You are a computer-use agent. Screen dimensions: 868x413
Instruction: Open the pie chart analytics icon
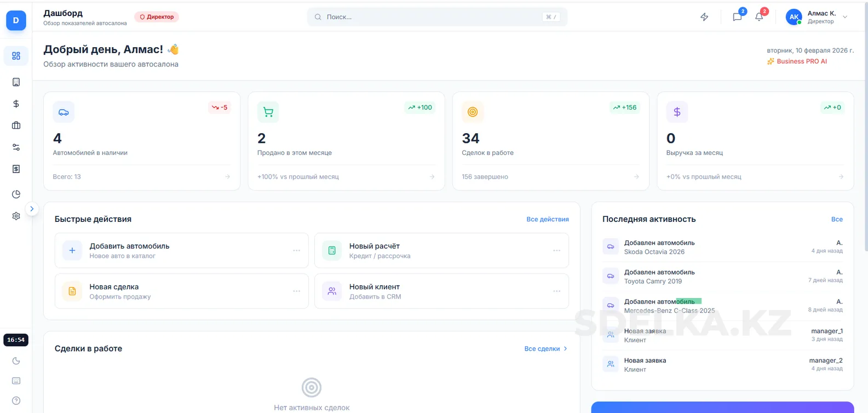tap(16, 194)
